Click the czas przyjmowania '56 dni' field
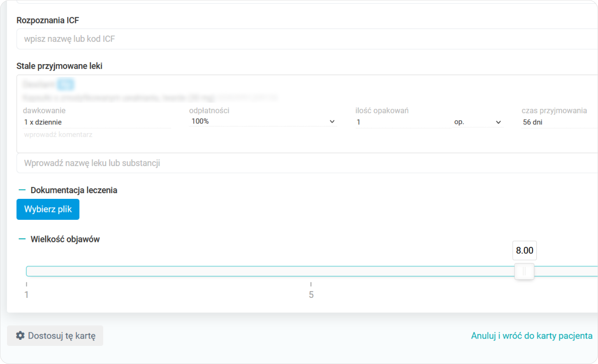Screen dimensions: 598x364 560,122
